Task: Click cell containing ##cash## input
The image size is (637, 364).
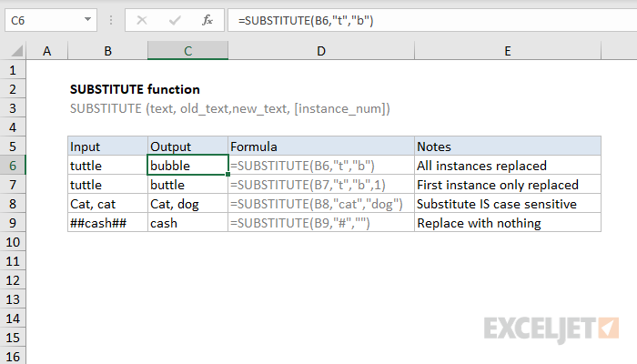Action: click(x=107, y=223)
